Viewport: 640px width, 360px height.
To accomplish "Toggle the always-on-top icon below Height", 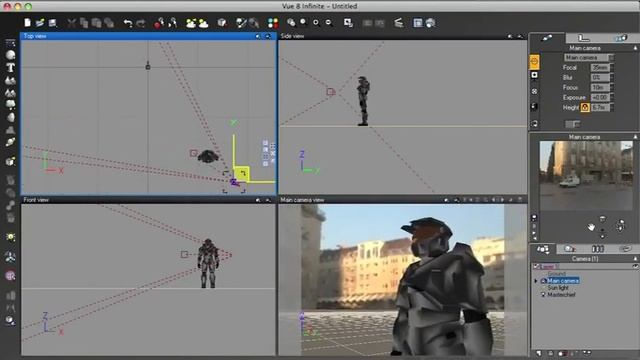I will [572, 124].
